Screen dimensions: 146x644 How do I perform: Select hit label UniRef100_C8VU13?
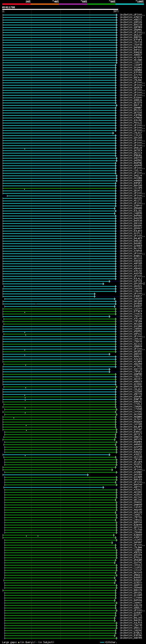pyautogui.click(x=131, y=565)
